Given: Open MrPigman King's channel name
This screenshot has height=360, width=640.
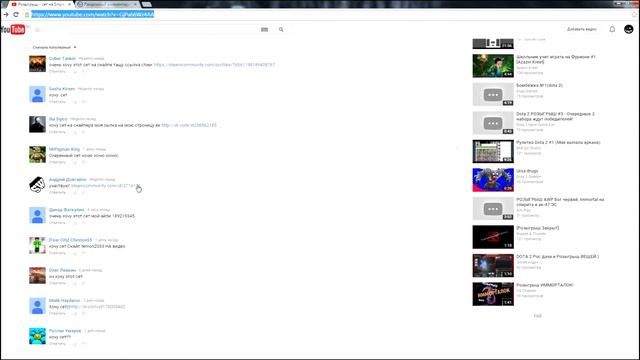Looking at the screenshot, I should (x=64, y=149).
